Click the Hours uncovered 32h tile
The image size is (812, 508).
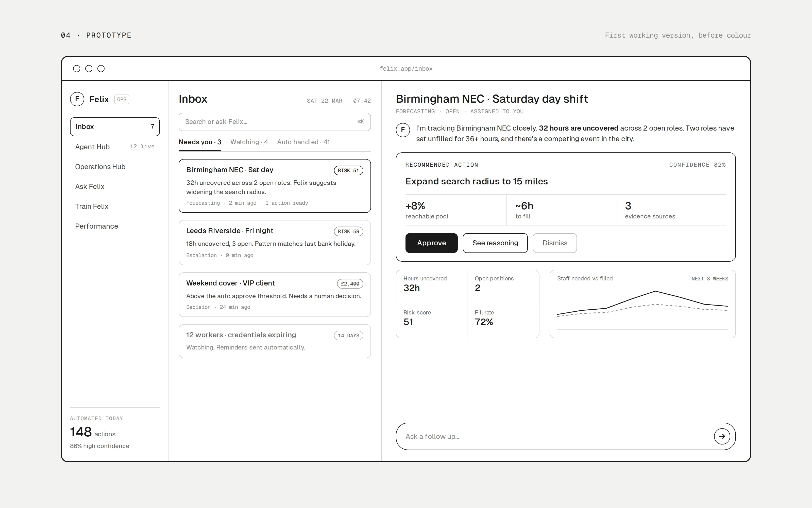(431, 287)
